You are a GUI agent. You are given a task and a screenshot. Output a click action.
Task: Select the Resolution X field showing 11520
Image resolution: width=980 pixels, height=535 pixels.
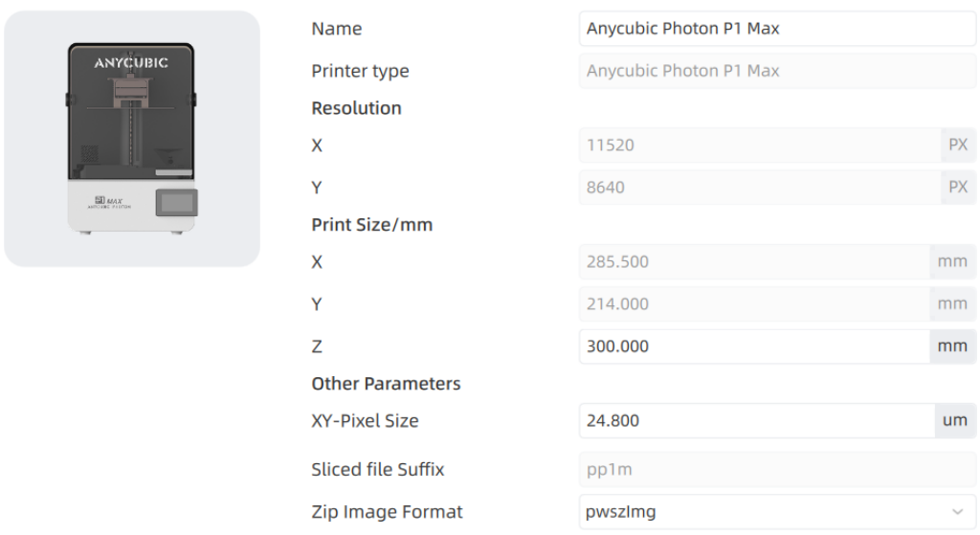[x=760, y=145]
